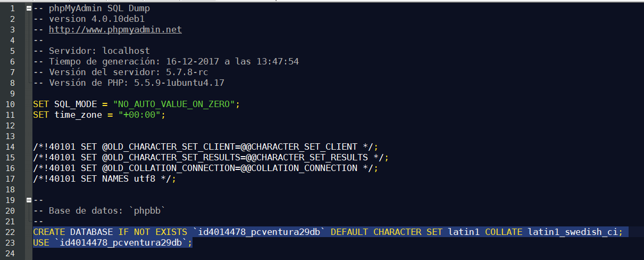The width and height of the screenshot is (644, 260).
Task: Click the SET NAMES utf8 comment line
Action: (x=104, y=179)
